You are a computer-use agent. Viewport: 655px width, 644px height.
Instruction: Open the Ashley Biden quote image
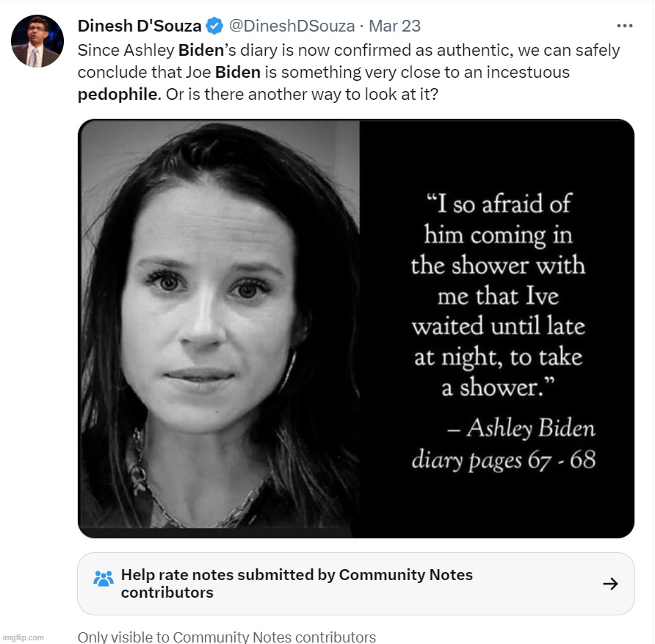[x=355, y=328]
